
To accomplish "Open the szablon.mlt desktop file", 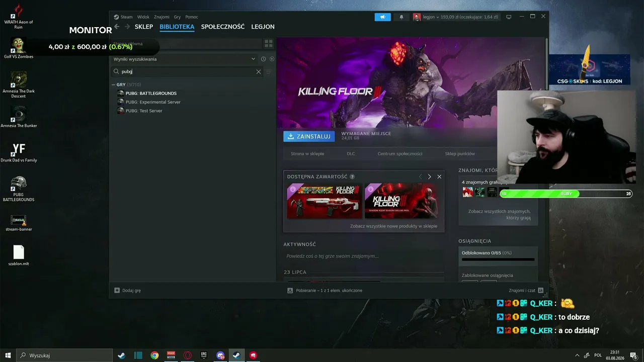I will 18,255.
